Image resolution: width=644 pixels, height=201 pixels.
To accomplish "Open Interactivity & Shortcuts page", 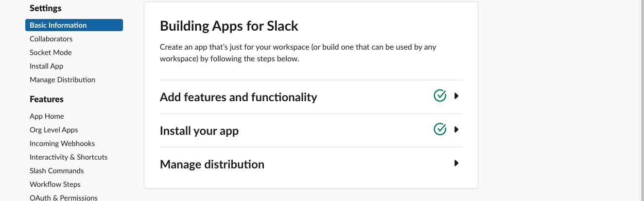I will [69, 157].
